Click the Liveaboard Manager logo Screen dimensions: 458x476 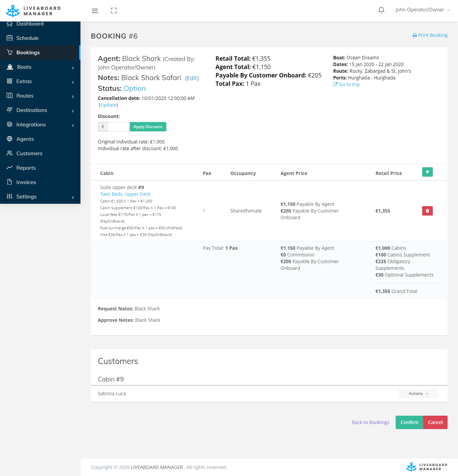pos(34,11)
